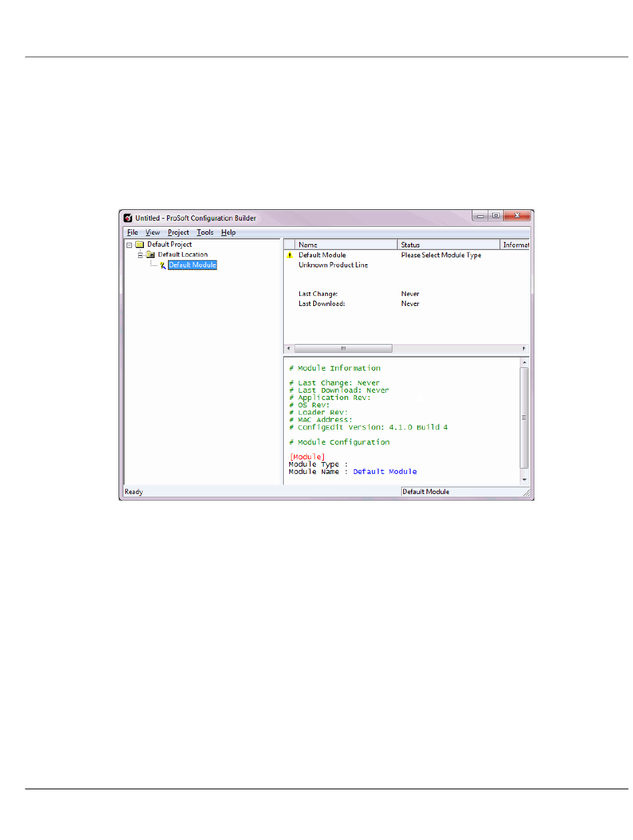This screenshot has width=633, height=840.
Task: Click the horizontal scrollbar right arrow in list pane
Action: (x=524, y=349)
